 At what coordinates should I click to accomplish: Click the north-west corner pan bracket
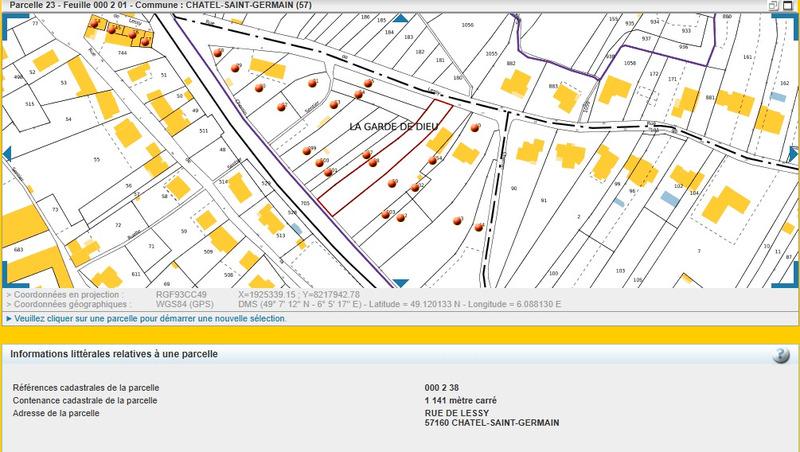pyautogui.click(x=15, y=26)
